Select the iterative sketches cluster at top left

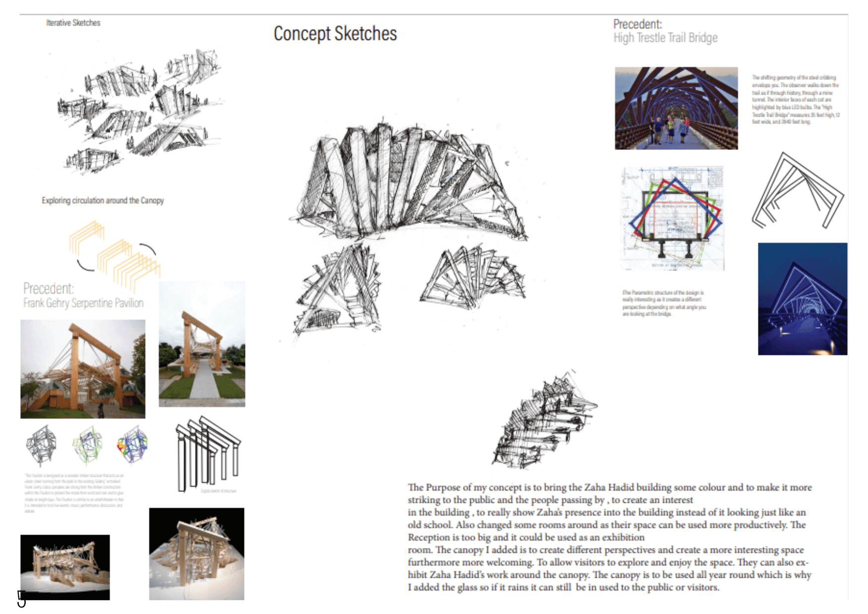click(x=139, y=112)
